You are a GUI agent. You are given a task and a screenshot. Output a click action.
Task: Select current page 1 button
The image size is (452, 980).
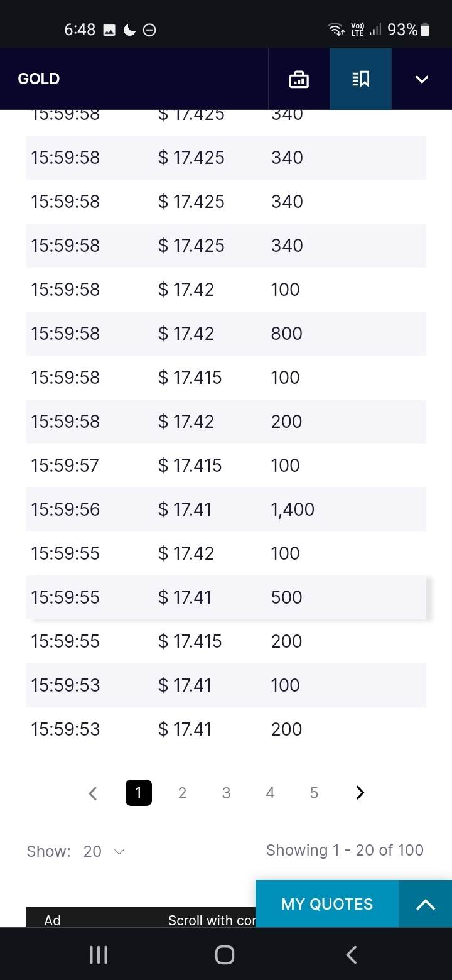click(139, 793)
